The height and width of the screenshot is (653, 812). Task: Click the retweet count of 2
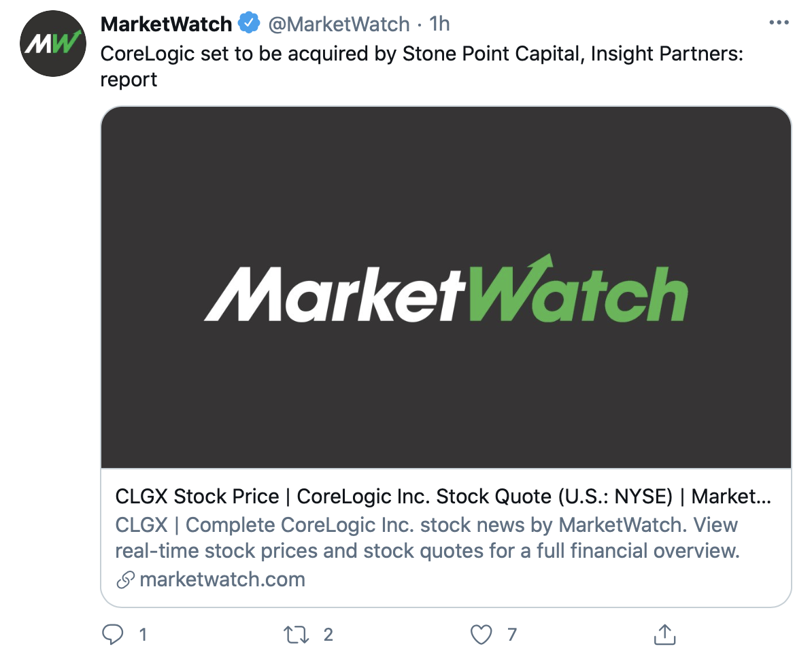[x=328, y=635]
